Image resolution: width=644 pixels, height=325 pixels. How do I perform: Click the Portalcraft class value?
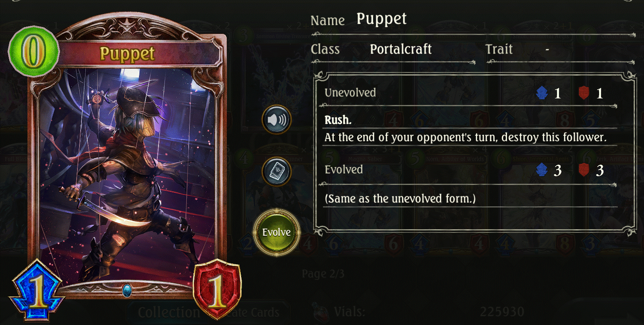[400, 49]
